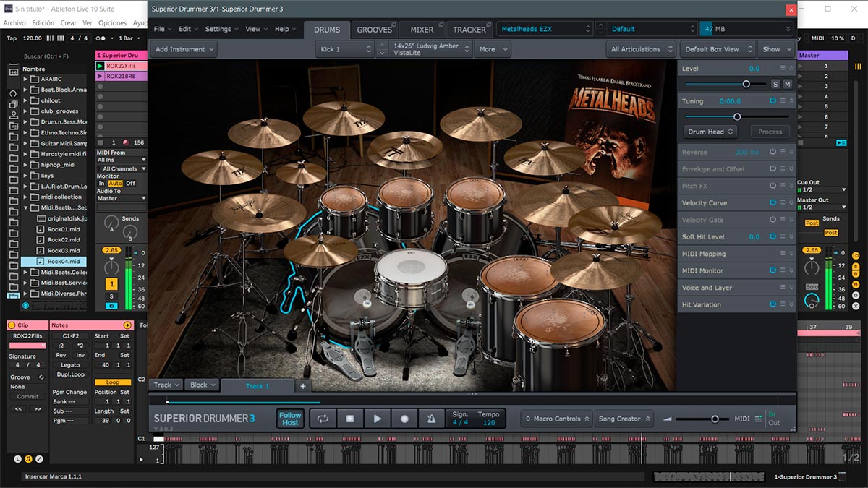
Task: Open the MIDI settings list icon
Action: [759, 419]
